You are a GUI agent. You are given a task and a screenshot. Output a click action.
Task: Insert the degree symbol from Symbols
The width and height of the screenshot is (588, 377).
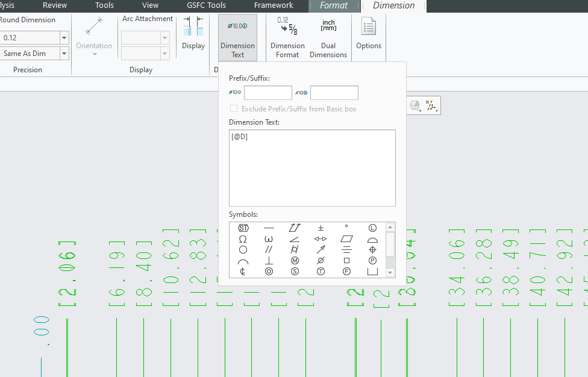pos(346,226)
